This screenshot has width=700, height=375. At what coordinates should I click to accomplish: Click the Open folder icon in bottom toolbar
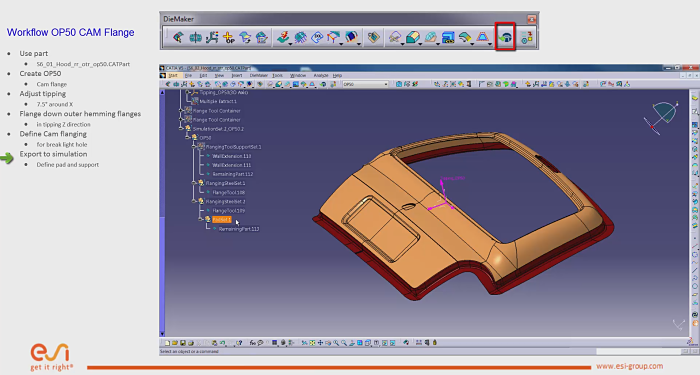tap(175, 343)
